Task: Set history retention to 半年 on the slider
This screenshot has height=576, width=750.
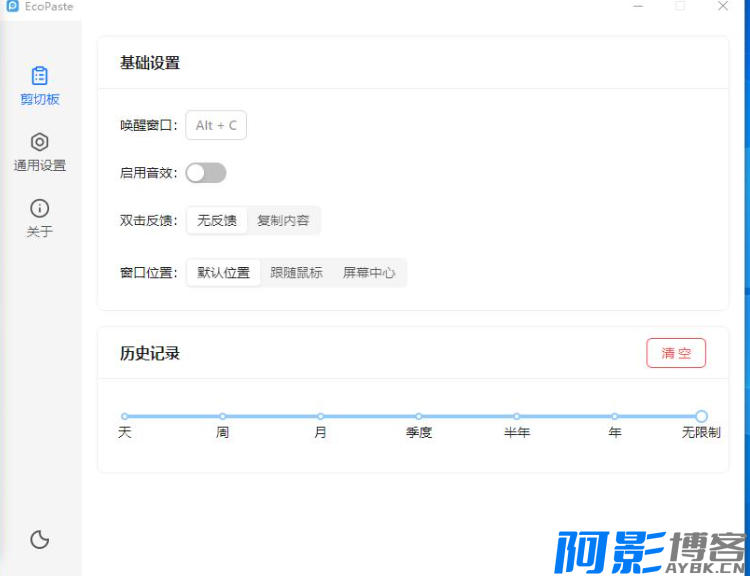Action: pyautogui.click(x=517, y=416)
